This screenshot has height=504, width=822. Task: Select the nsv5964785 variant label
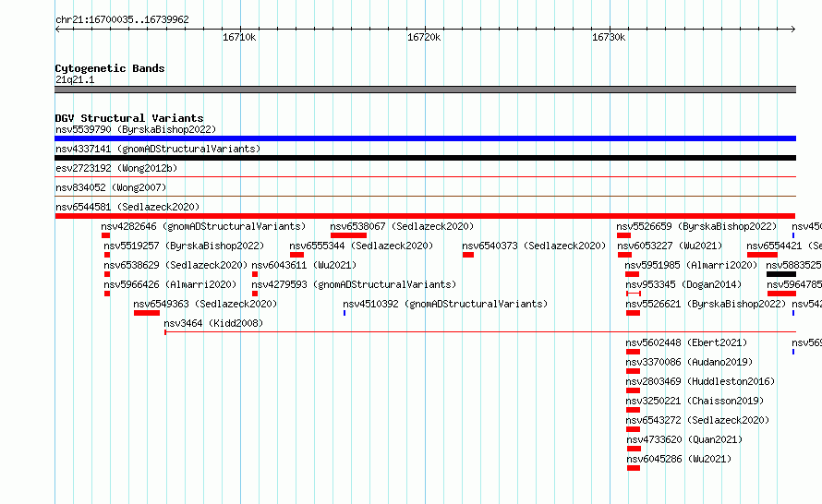tap(794, 284)
